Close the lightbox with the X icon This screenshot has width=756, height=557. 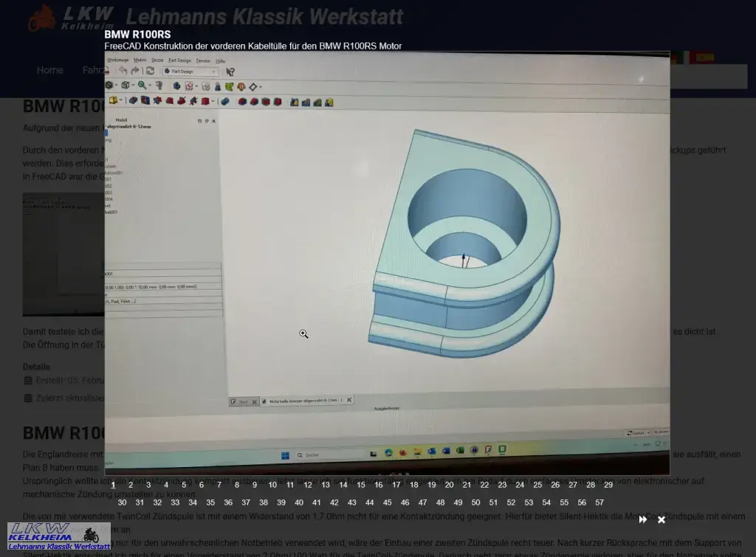point(661,519)
